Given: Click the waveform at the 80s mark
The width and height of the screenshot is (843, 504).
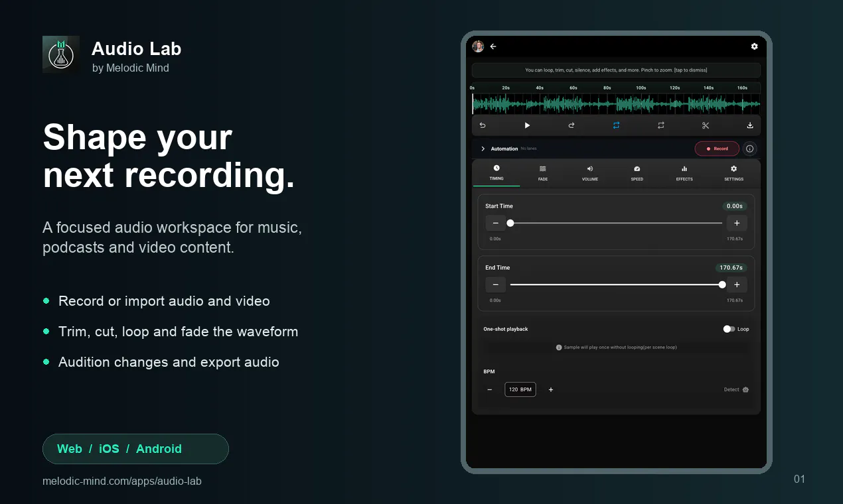Looking at the screenshot, I should 607,104.
